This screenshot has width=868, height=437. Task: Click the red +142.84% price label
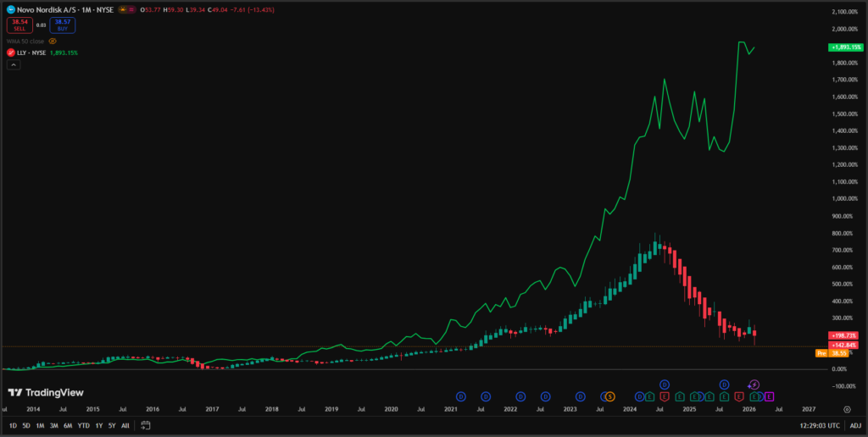coord(843,345)
